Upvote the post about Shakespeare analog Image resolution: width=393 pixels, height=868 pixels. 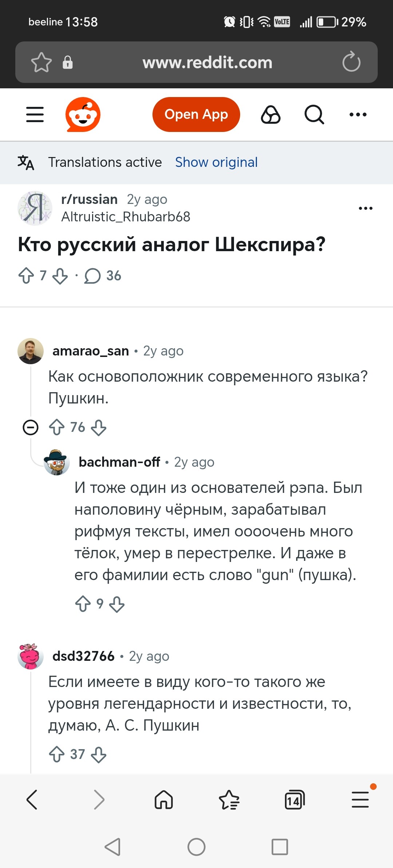tap(26, 276)
